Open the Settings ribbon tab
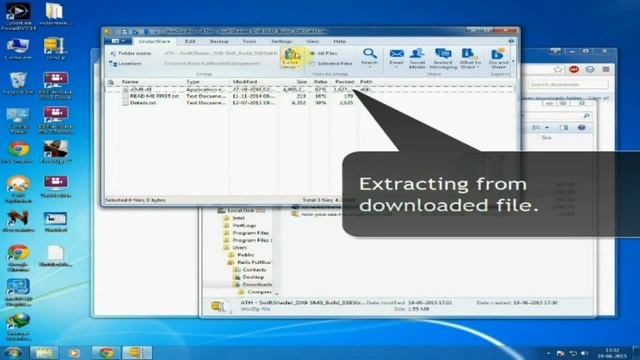The height and width of the screenshot is (360, 640). 281,42
